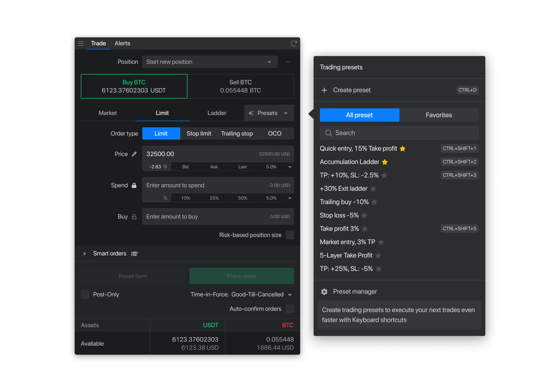This screenshot has height=392, width=560.
Task: Open the hamburger menu in Trade panel
Action: point(81,43)
